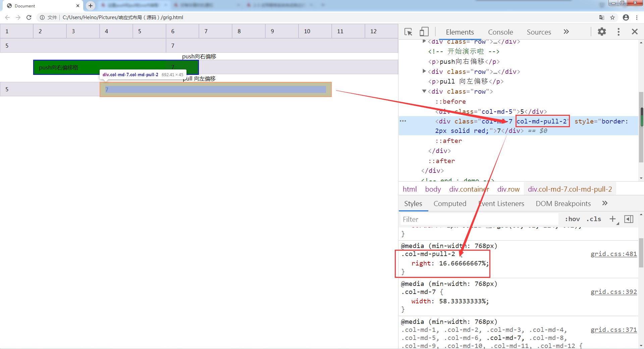Screen dimensions: 644x349
Task: Close the DevTools panel
Action: pyautogui.click(x=635, y=32)
